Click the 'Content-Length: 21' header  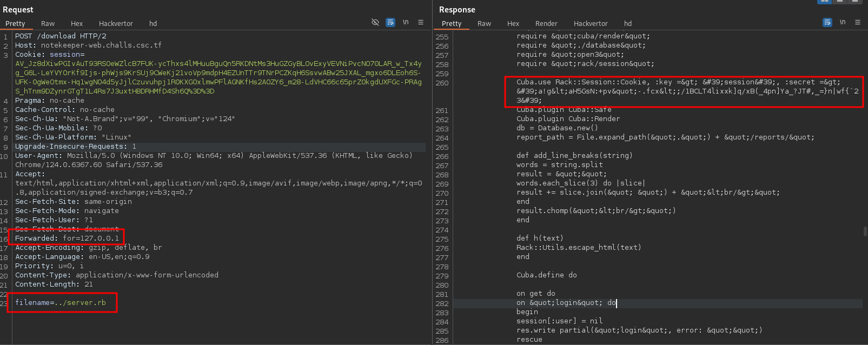(x=54, y=284)
